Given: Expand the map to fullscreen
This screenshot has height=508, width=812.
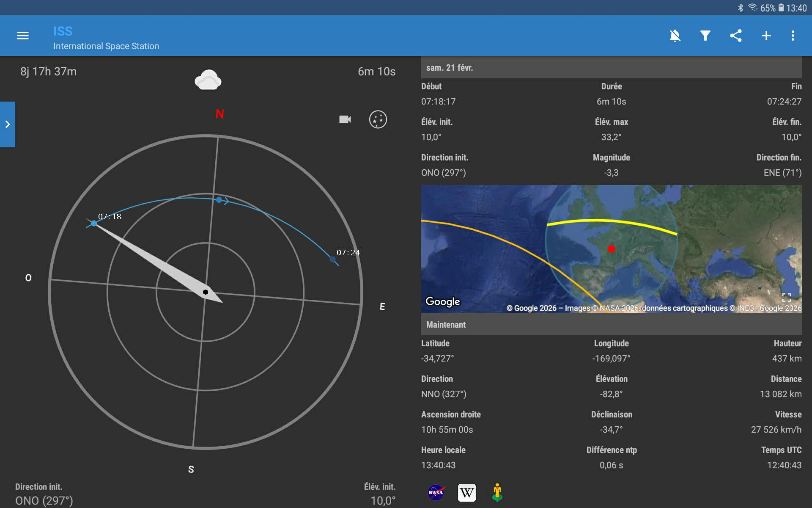Looking at the screenshot, I should pos(786,298).
